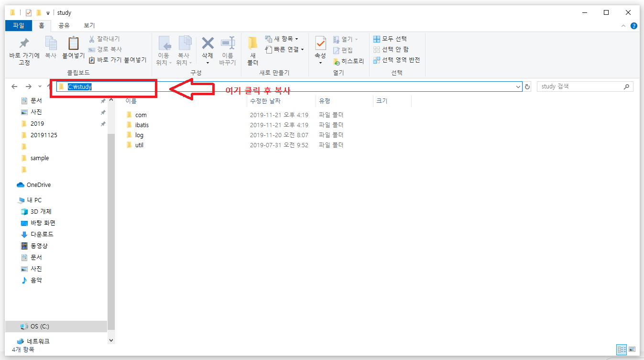Screen dimensions: 644x360
Task: Click the Properties checkmark icon in title bar
Action: [29, 12]
